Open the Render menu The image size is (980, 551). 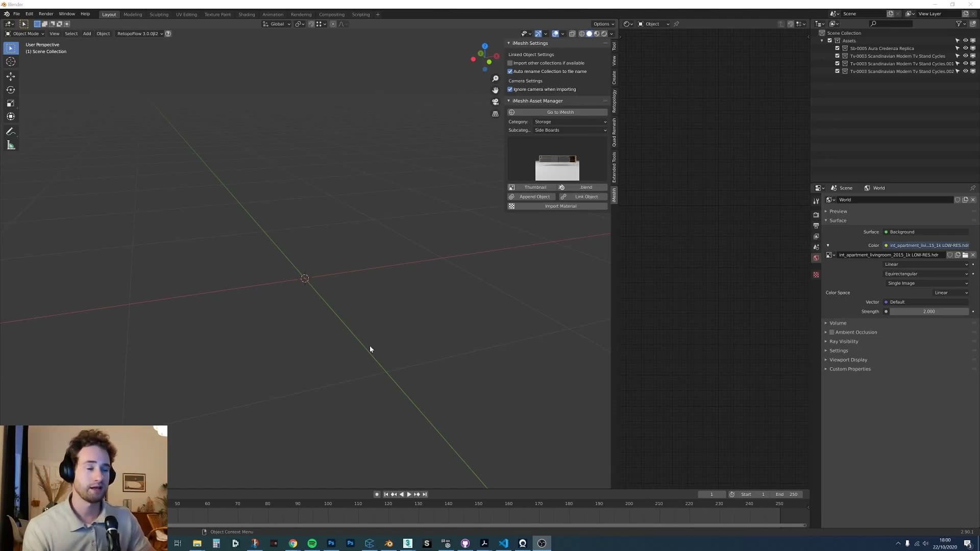pyautogui.click(x=46, y=14)
